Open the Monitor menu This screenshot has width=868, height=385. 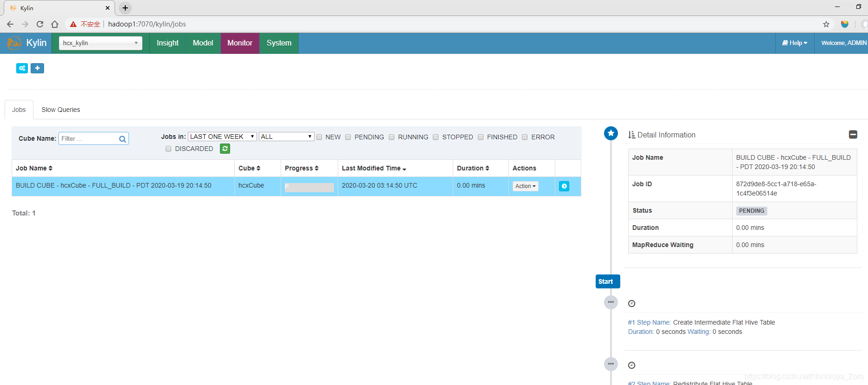(x=240, y=43)
